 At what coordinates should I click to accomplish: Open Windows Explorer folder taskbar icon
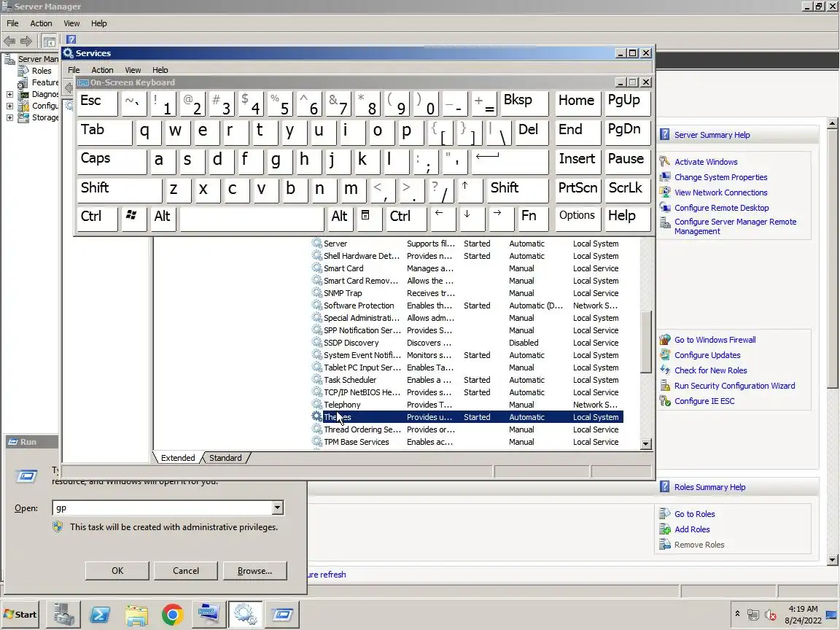click(x=136, y=615)
